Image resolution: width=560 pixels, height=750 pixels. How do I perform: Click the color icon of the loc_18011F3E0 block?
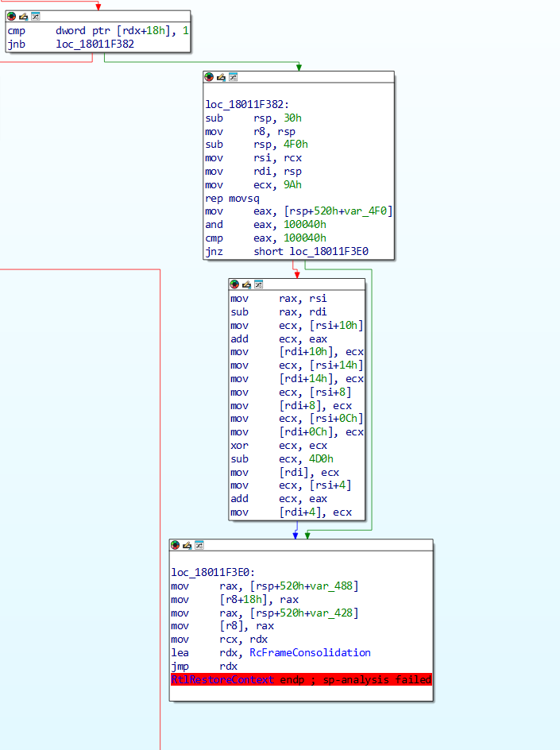pos(175,545)
